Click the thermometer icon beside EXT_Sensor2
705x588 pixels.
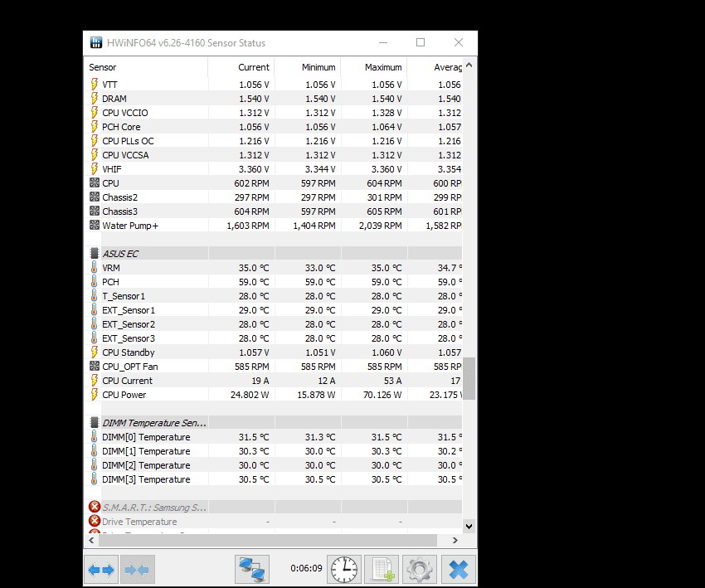pyautogui.click(x=94, y=323)
